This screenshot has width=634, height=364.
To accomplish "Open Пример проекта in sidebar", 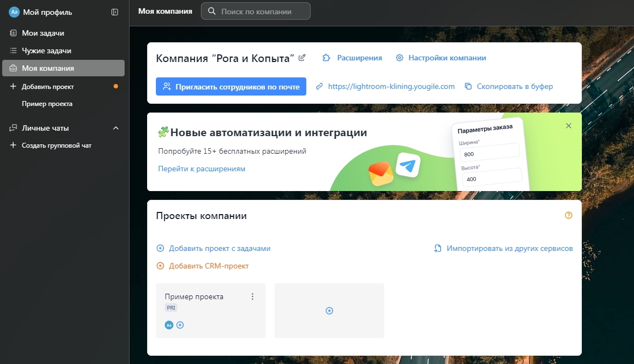I will click(x=47, y=104).
